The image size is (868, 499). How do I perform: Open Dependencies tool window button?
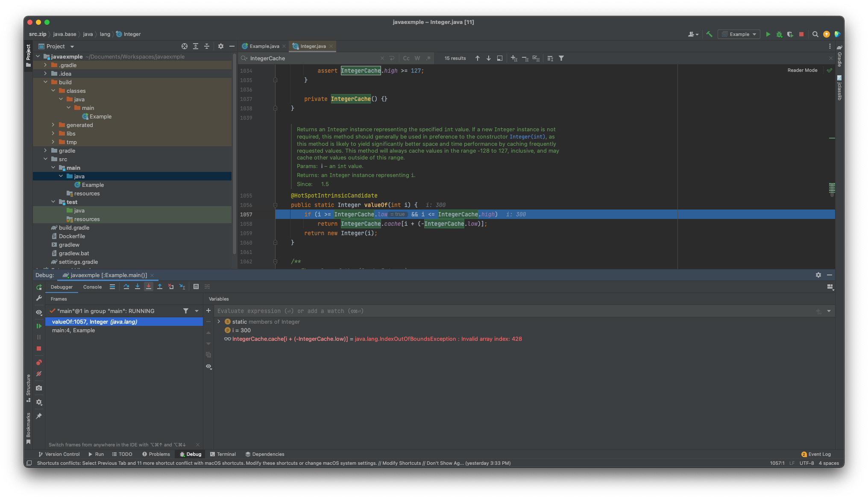coord(265,454)
